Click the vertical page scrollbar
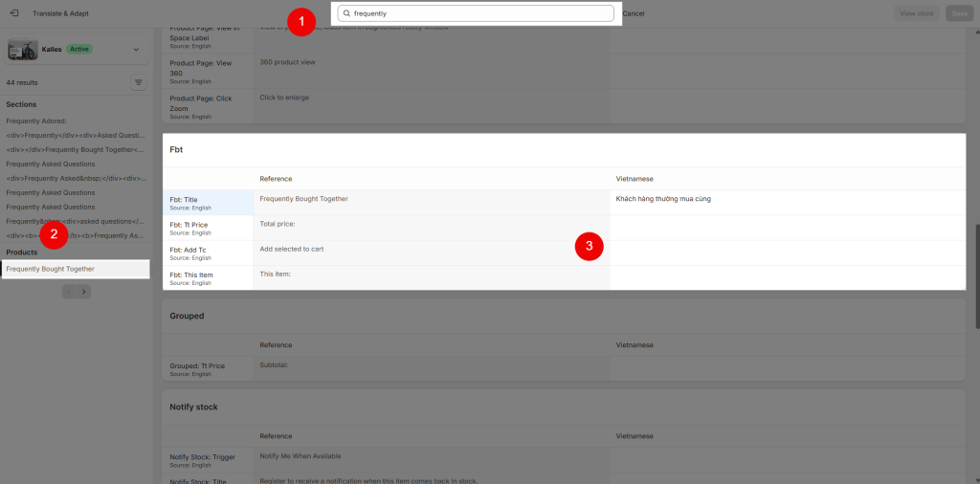Viewport: 980px width, 484px height. [x=977, y=275]
